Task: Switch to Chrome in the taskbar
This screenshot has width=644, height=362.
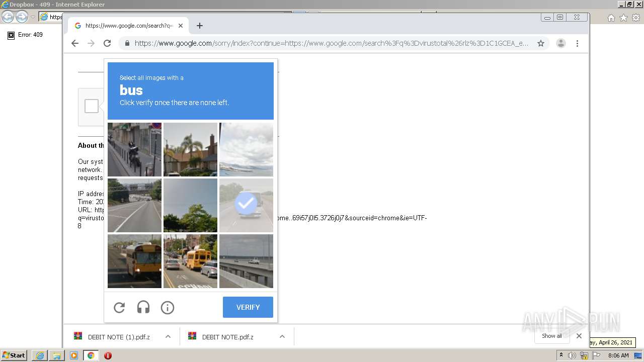Action: 91,355
